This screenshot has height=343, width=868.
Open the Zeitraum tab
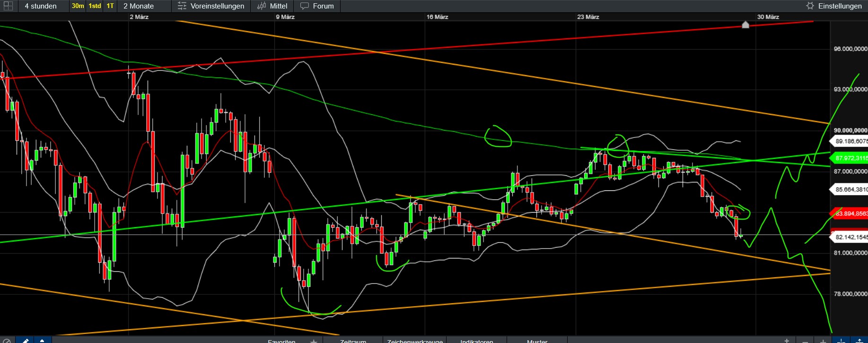(353, 341)
